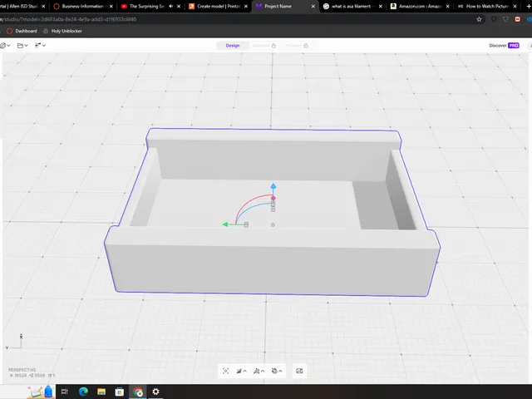Viewport: 532px width, 399px height.
Task: Switch to the Amazon.com browser tab
Action: (x=420, y=6)
